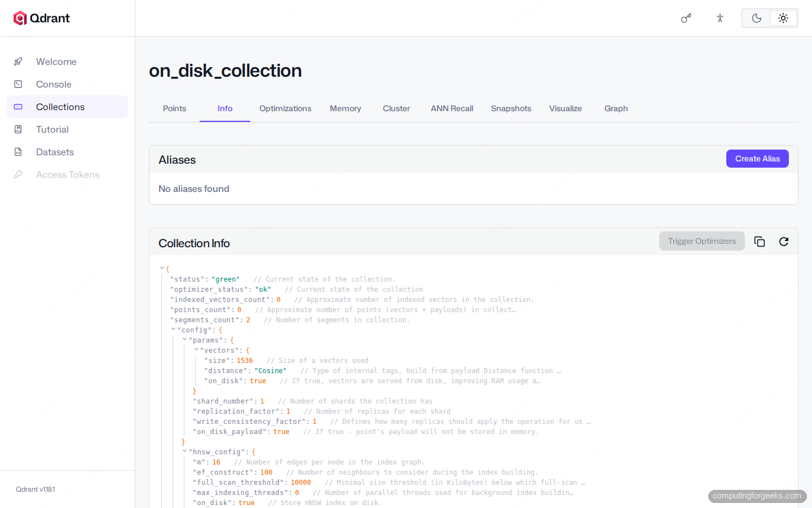This screenshot has height=508, width=812.
Task: Switch to the Points tab
Action: coord(174,108)
